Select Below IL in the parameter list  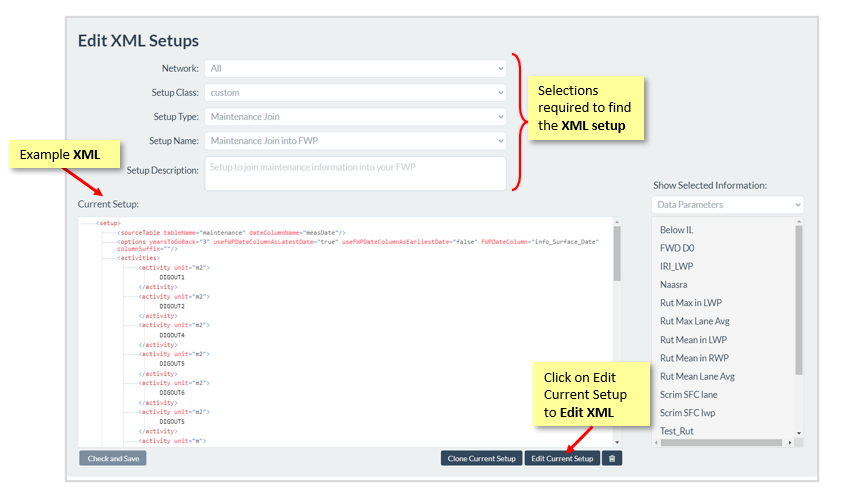(x=676, y=230)
